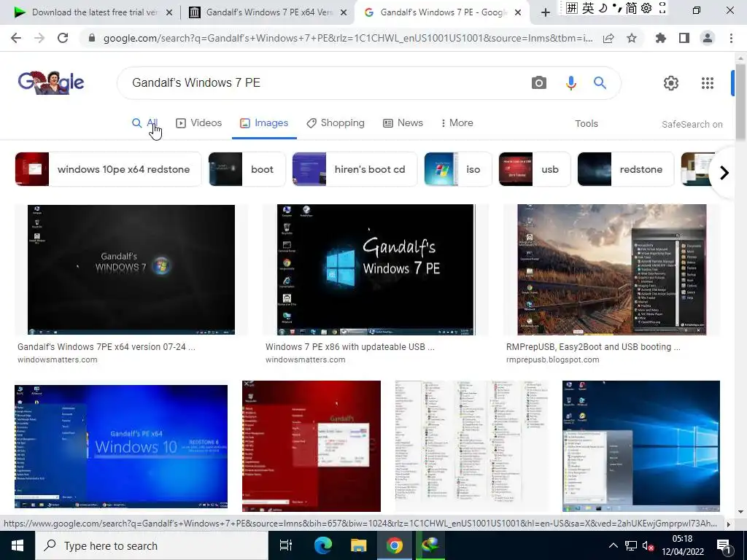Select the Shopping search tab
This screenshot has height=560, width=747.
pos(336,122)
